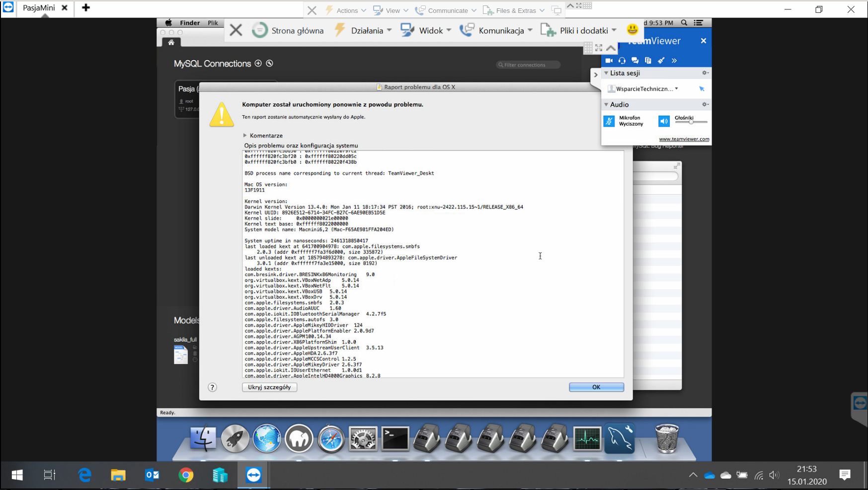Open System Preferences in the Dock
The height and width of the screenshot is (490, 868).
tap(363, 439)
